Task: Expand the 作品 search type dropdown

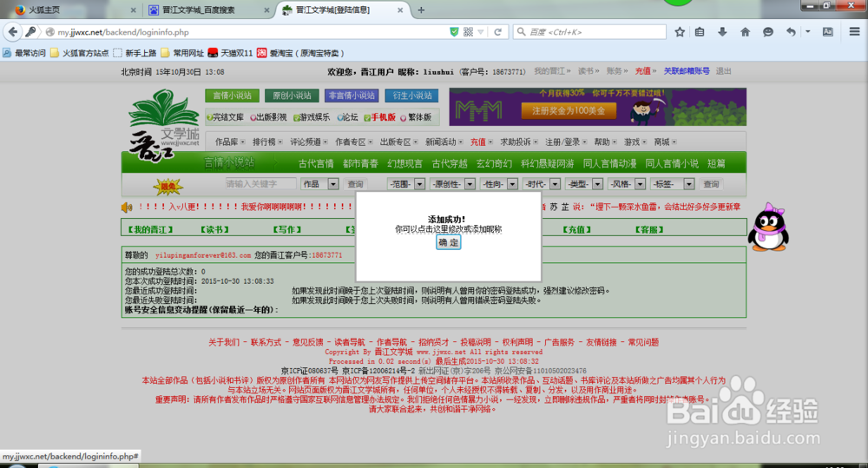Action: (333, 184)
